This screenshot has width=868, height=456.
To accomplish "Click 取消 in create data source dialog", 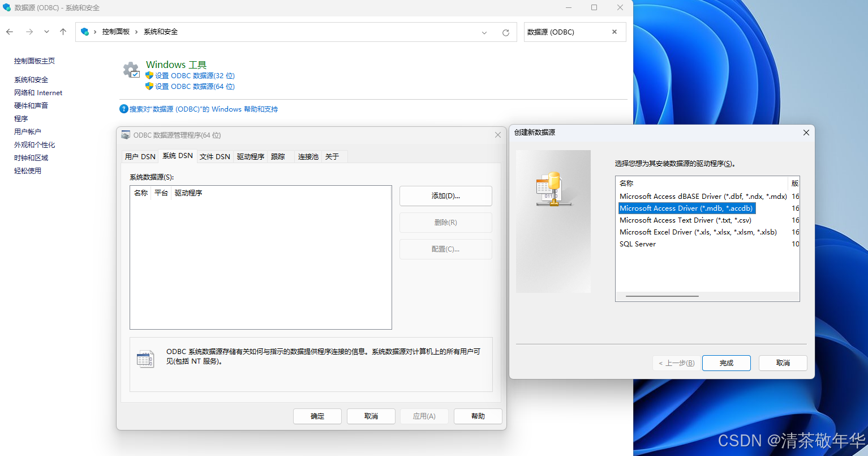I will pos(783,363).
